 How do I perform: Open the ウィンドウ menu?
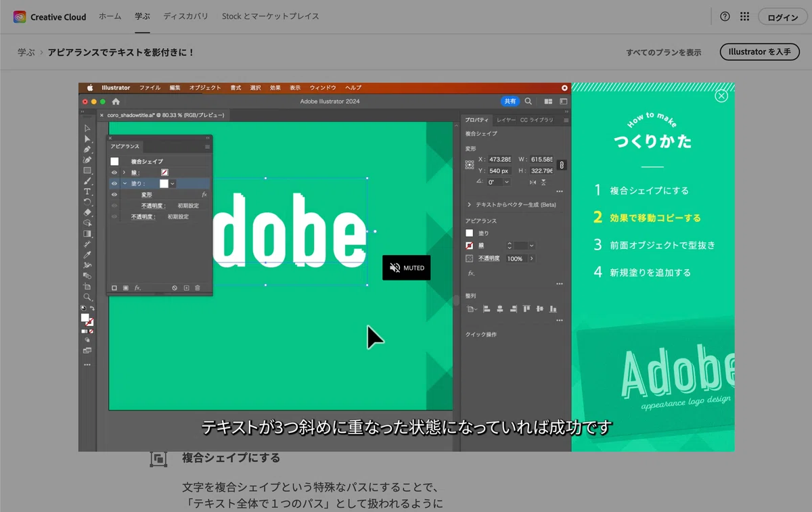[x=323, y=88]
